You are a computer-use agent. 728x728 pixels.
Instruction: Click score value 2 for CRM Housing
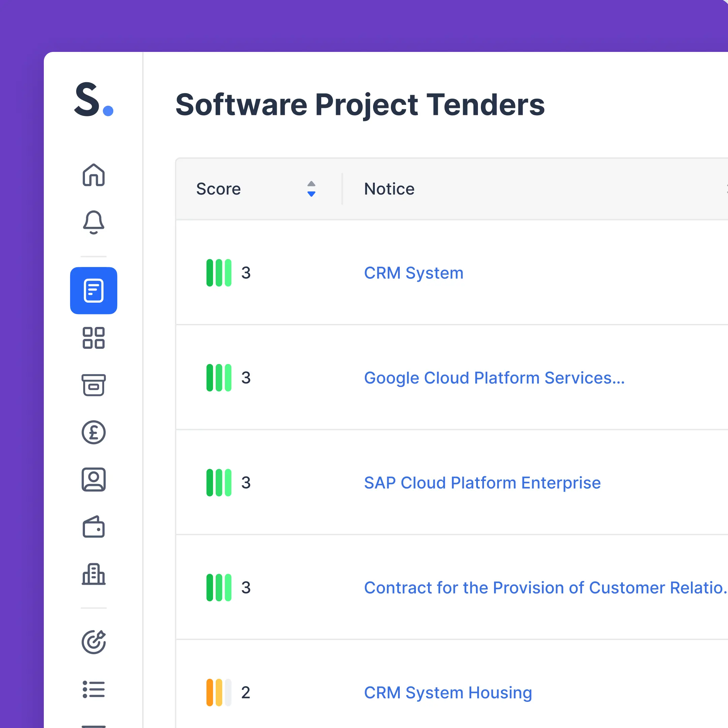[x=246, y=693]
